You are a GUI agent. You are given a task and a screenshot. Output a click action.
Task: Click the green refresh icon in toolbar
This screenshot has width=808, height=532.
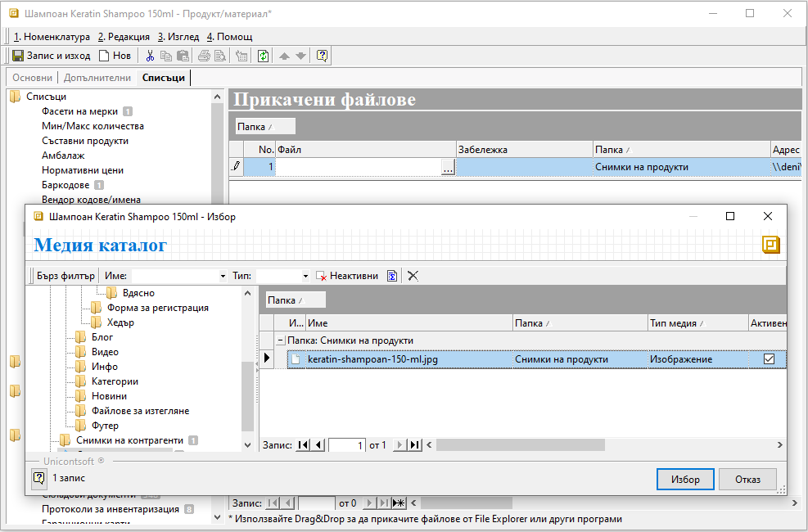pos(263,56)
